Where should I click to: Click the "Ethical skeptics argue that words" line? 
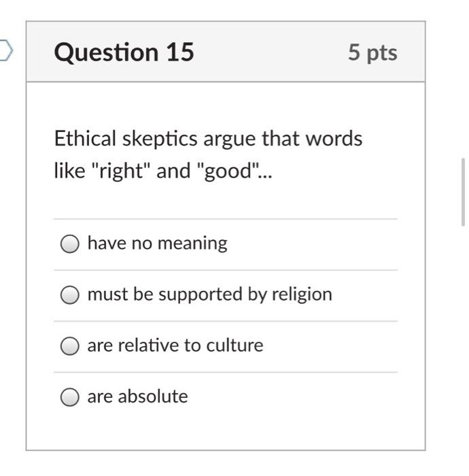click(208, 139)
